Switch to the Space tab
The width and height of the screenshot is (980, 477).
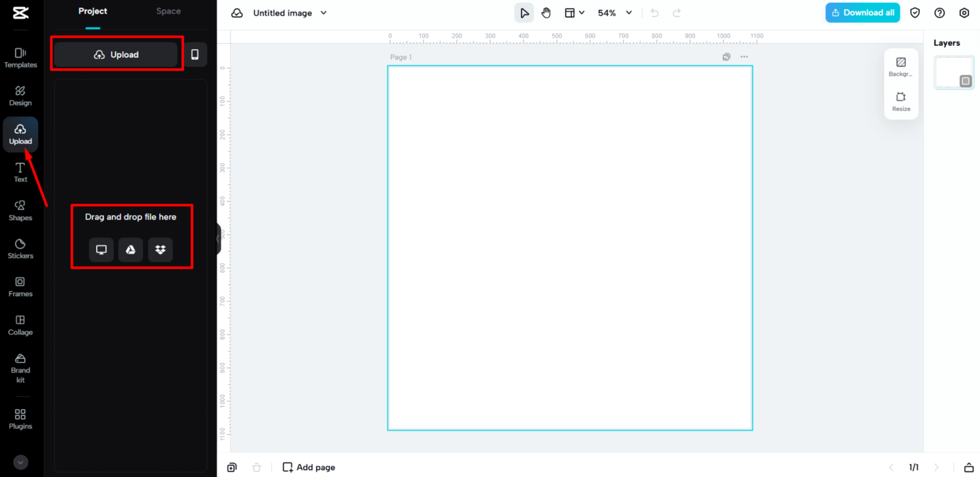click(168, 11)
